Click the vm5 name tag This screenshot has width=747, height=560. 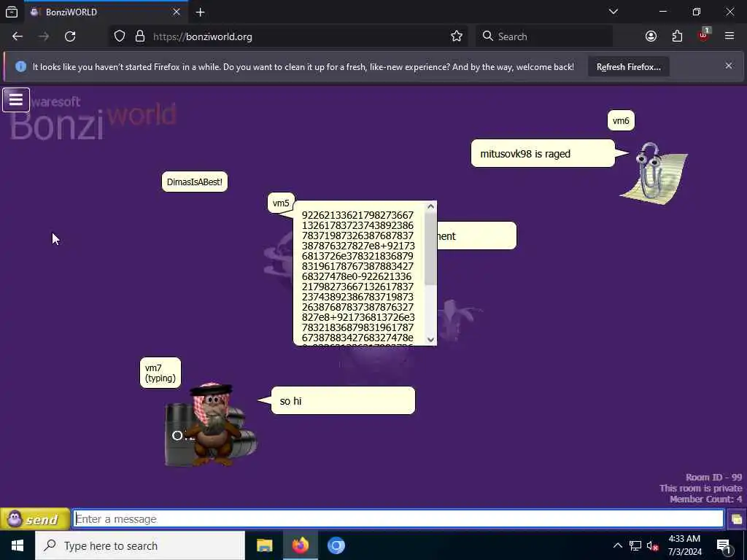281,203
